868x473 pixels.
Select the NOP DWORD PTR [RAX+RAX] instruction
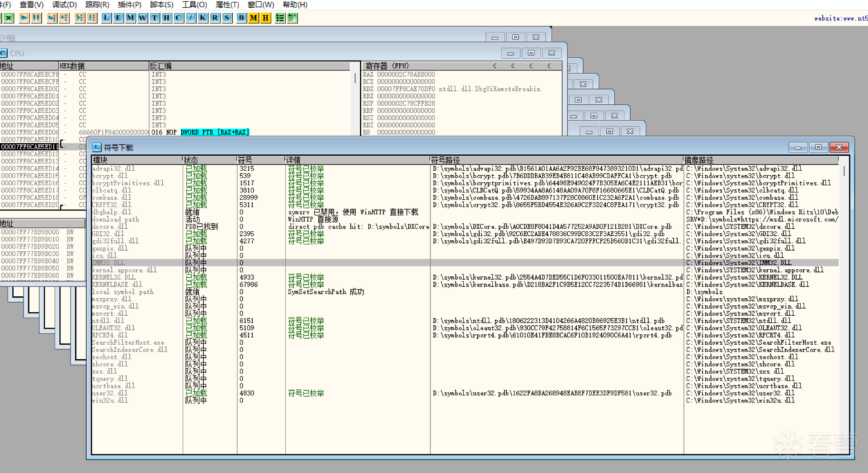click(x=208, y=132)
